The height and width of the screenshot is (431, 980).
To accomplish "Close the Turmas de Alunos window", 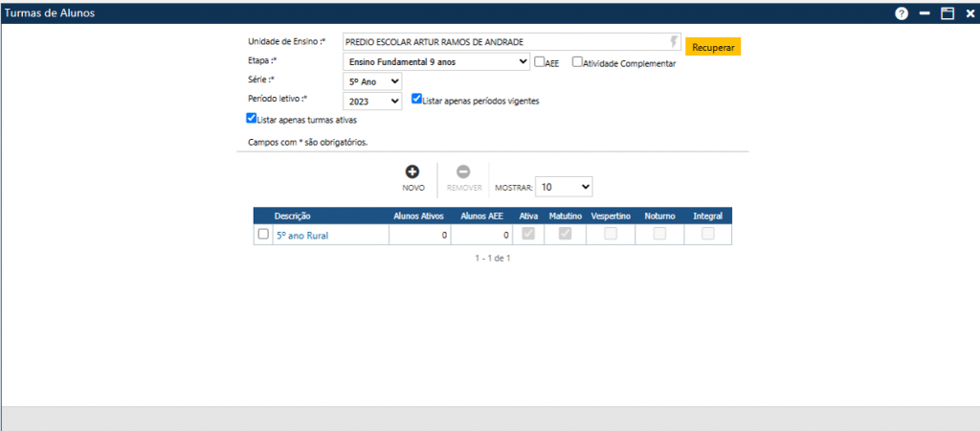I will click(x=970, y=13).
